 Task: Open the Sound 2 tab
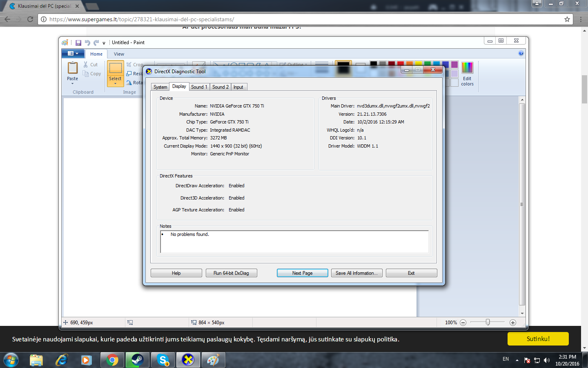pyautogui.click(x=220, y=87)
